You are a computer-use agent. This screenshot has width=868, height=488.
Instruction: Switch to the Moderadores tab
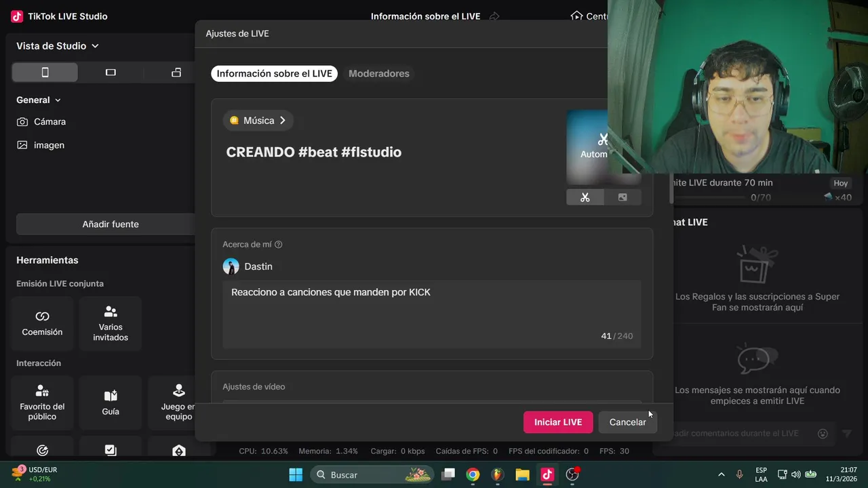379,73
